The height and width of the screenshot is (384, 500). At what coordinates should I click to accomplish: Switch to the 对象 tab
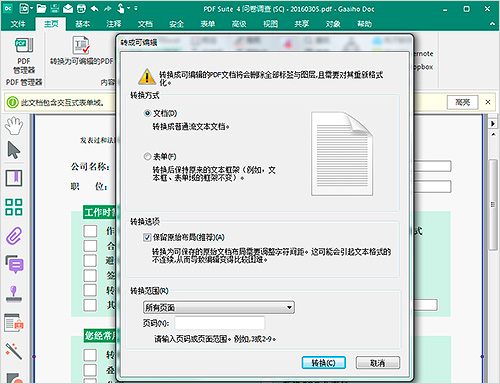[x=333, y=24]
